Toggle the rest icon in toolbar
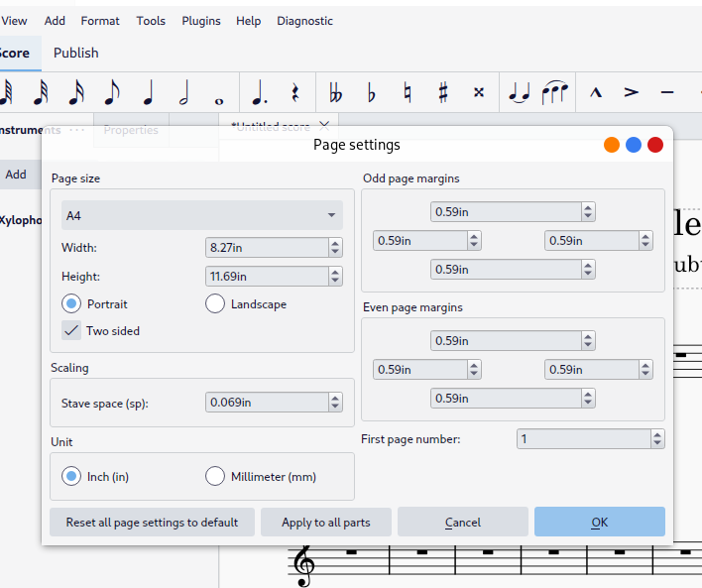The image size is (702, 588). pyautogui.click(x=295, y=92)
